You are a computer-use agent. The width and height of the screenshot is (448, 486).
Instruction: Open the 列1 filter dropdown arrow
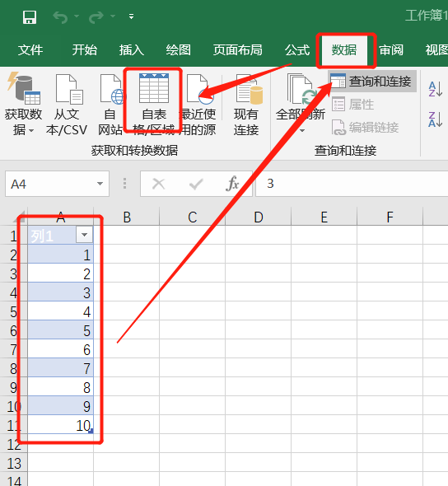click(84, 235)
